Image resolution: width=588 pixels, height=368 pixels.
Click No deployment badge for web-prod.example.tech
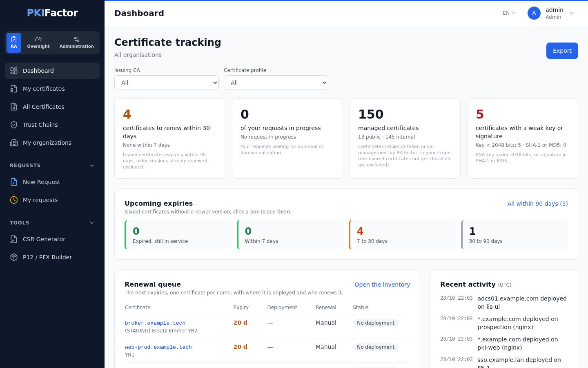[376, 347]
